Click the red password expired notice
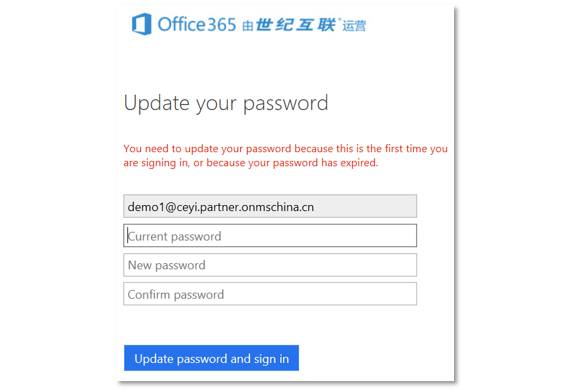Image resolution: width=563 pixels, height=390 pixels. pos(285,155)
